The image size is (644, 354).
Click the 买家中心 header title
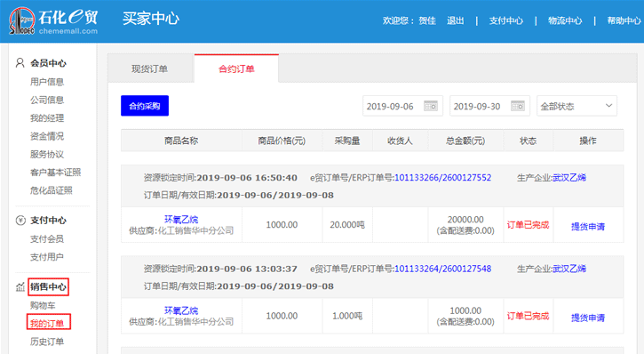pyautogui.click(x=151, y=19)
